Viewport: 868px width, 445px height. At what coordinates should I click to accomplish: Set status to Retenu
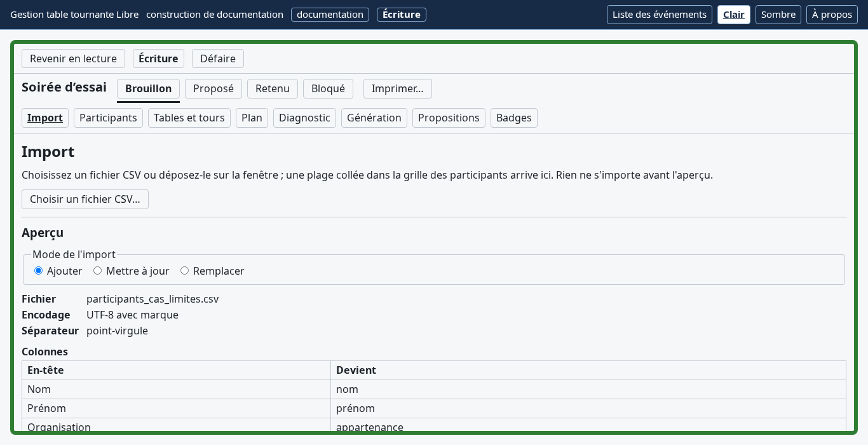point(273,88)
